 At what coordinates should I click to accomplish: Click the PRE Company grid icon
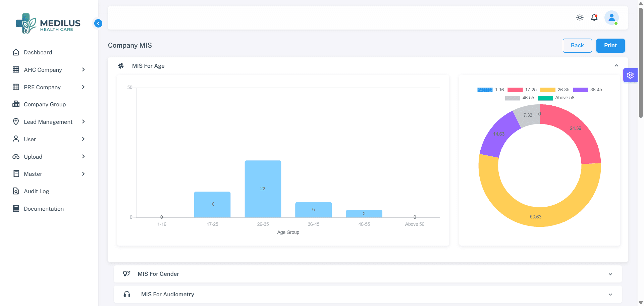point(16,87)
